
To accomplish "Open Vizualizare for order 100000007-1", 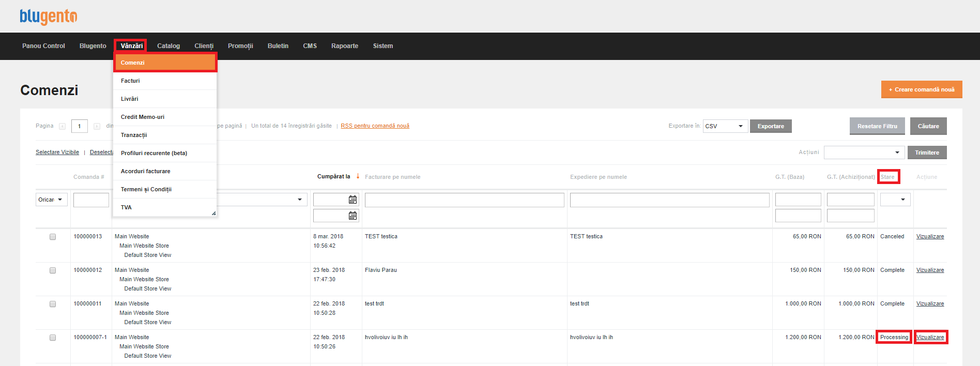I will click(930, 338).
